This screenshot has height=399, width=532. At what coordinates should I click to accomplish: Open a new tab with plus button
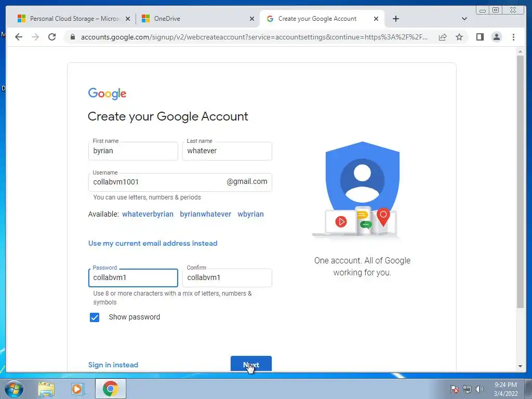[x=395, y=19]
